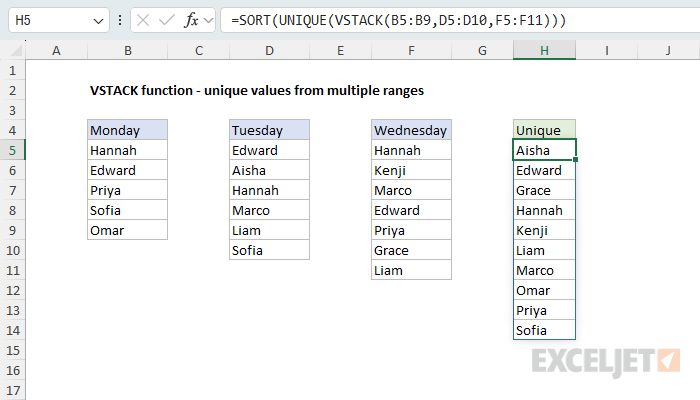Select Kenji in the Unique column
Screen dimensions: 700x400
(544, 230)
